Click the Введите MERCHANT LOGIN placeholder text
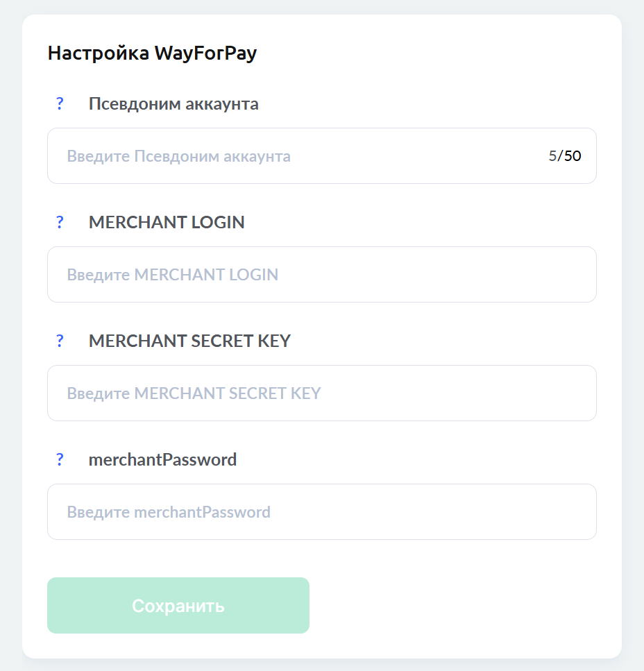This screenshot has width=644, height=671. (172, 275)
